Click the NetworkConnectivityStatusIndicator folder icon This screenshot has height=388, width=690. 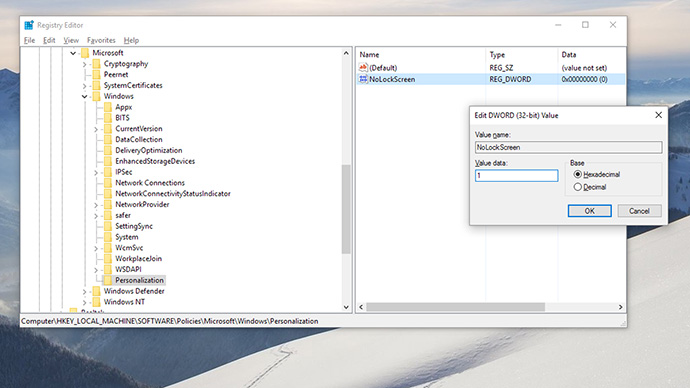pos(108,194)
